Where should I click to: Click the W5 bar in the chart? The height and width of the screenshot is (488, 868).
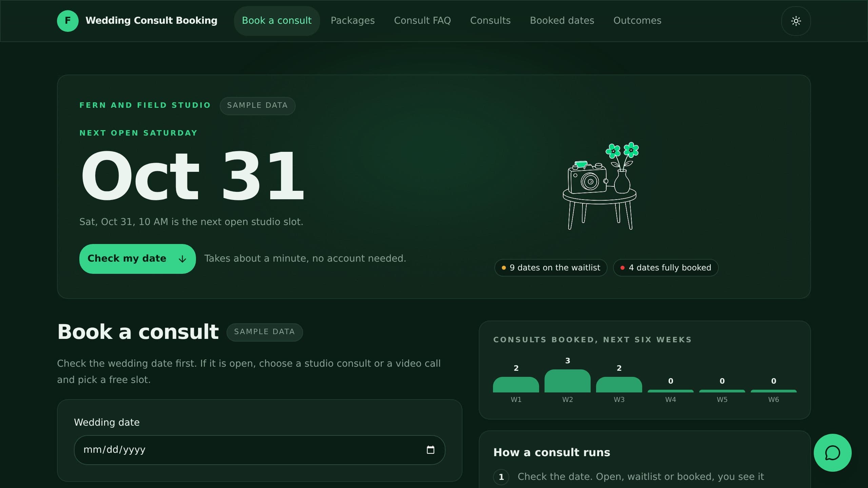point(722,391)
